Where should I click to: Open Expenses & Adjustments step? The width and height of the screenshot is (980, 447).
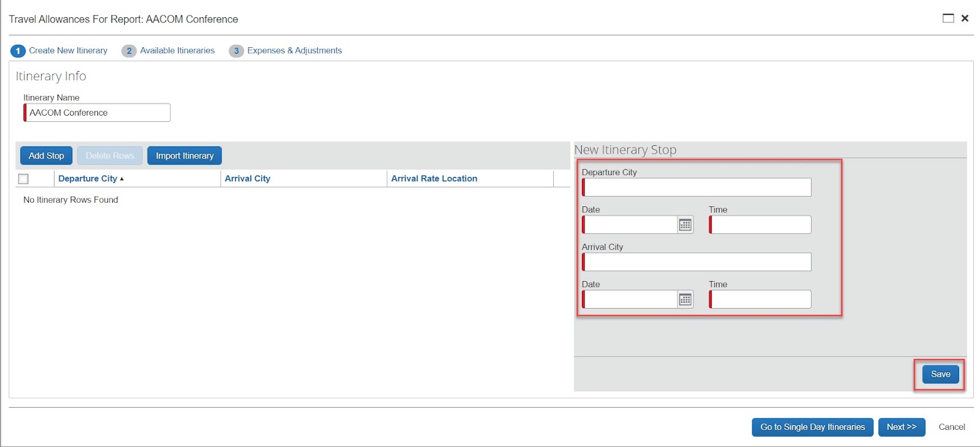pyautogui.click(x=294, y=51)
